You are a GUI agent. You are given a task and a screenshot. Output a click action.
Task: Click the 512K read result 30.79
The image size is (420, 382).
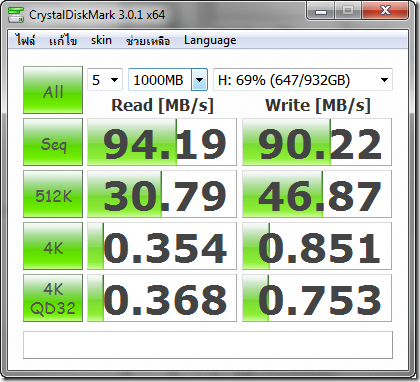(162, 194)
